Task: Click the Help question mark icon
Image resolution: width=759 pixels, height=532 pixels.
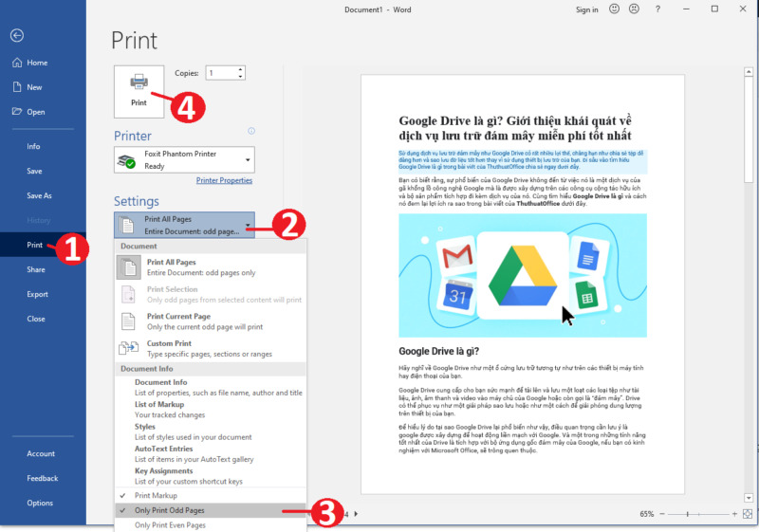Action: 657,9
